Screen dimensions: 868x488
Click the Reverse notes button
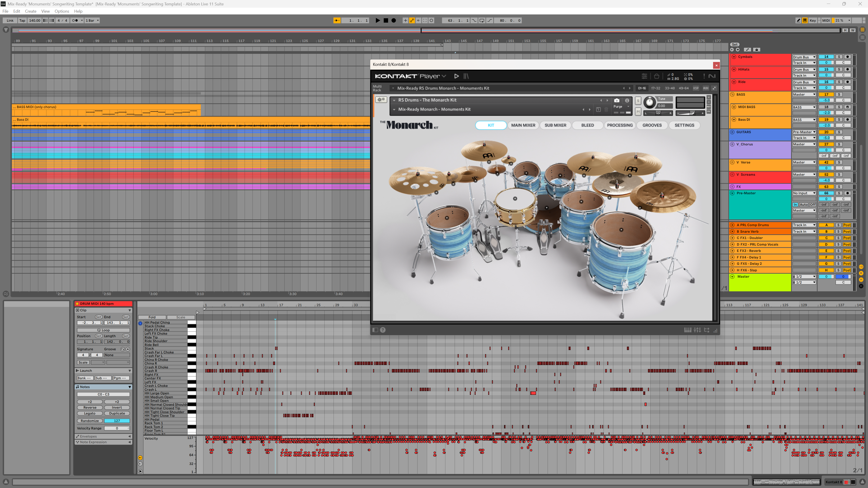coord(90,407)
